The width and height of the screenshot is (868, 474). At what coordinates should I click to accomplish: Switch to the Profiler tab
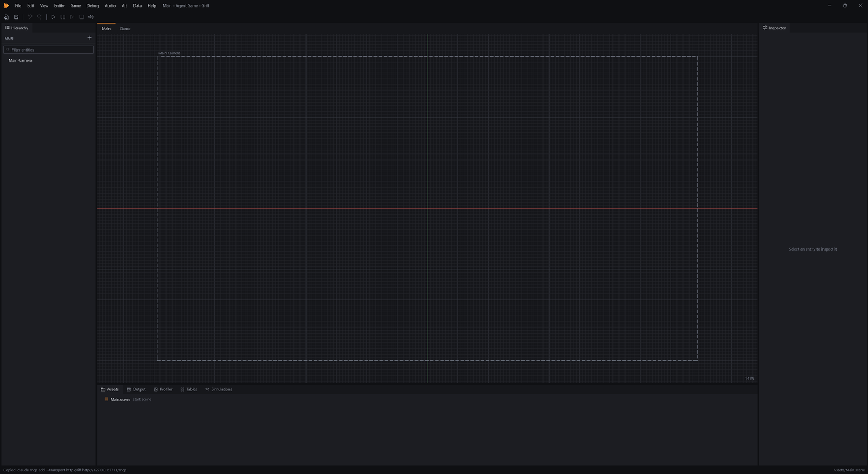click(163, 389)
